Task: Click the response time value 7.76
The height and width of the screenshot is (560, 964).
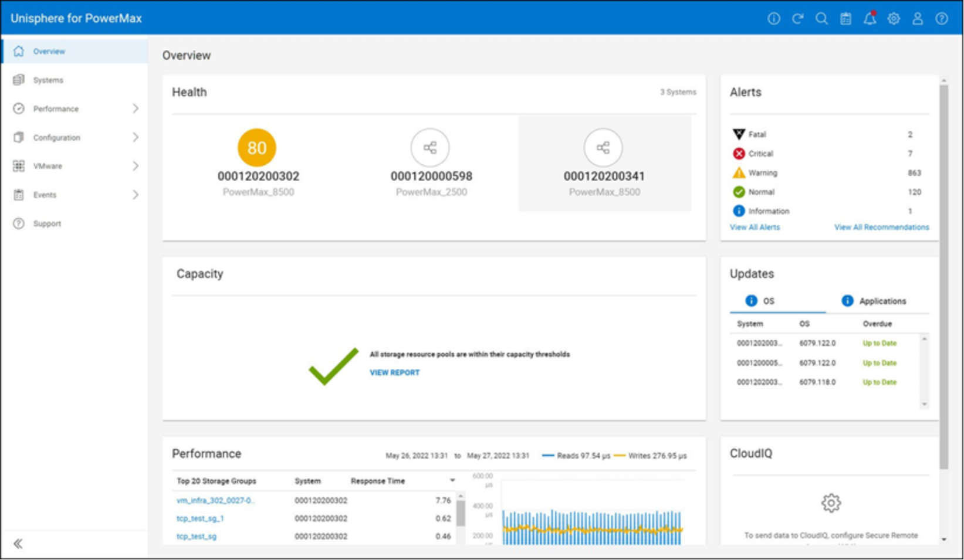Action: click(443, 500)
